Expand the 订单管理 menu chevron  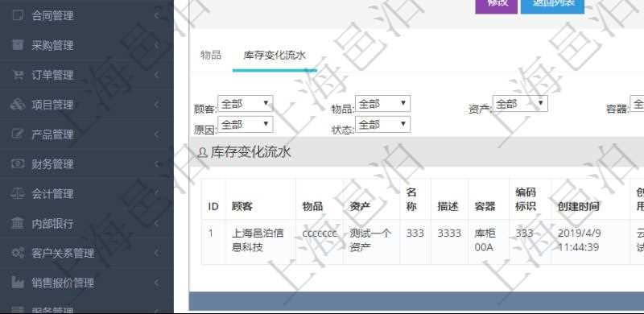click(157, 75)
